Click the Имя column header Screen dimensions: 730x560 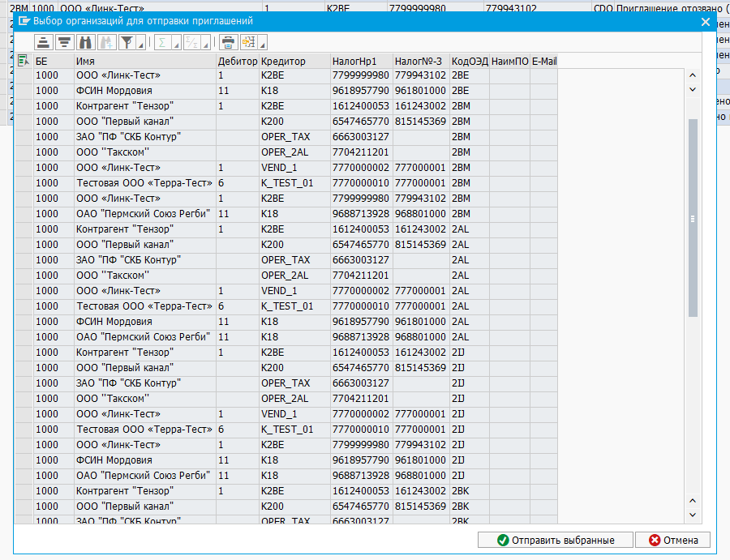point(144,61)
